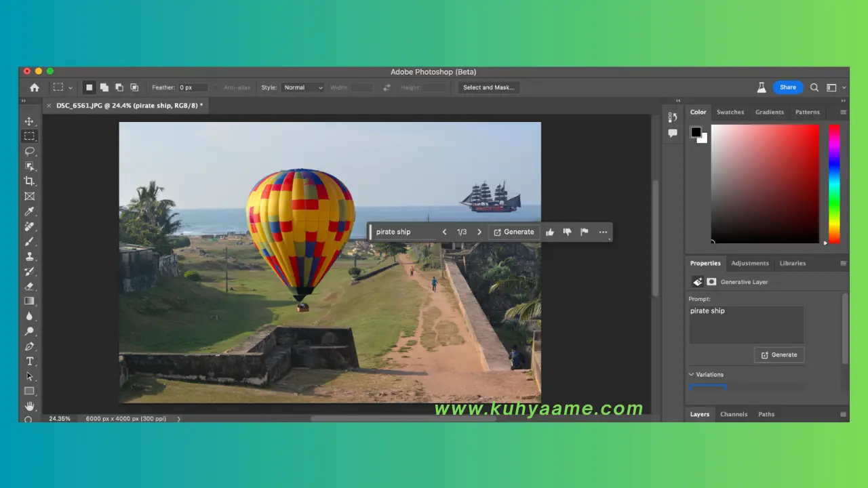Open the search magnifier icon

point(814,87)
